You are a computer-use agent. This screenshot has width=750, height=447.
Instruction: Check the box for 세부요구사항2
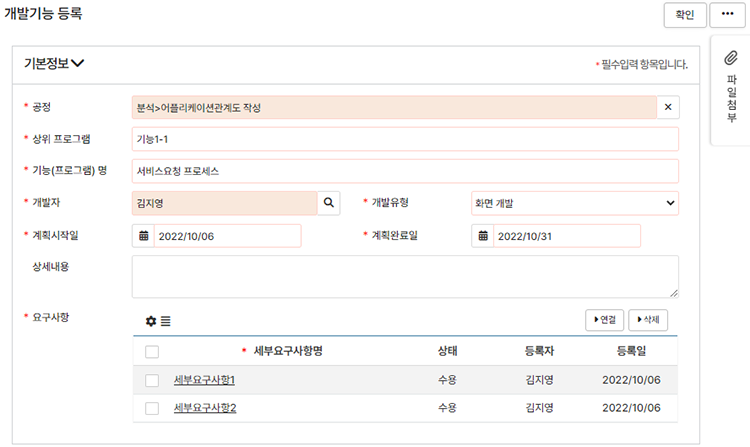[152, 409]
